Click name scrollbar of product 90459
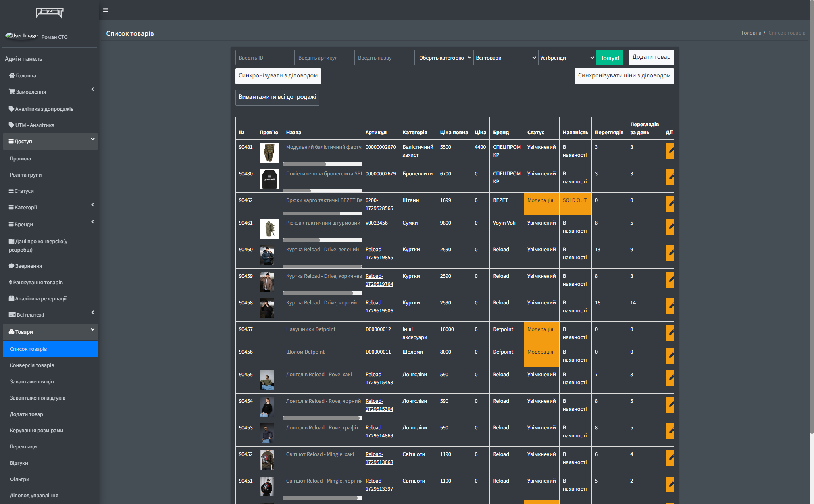The width and height of the screenshot is (814, 504). 318,293
